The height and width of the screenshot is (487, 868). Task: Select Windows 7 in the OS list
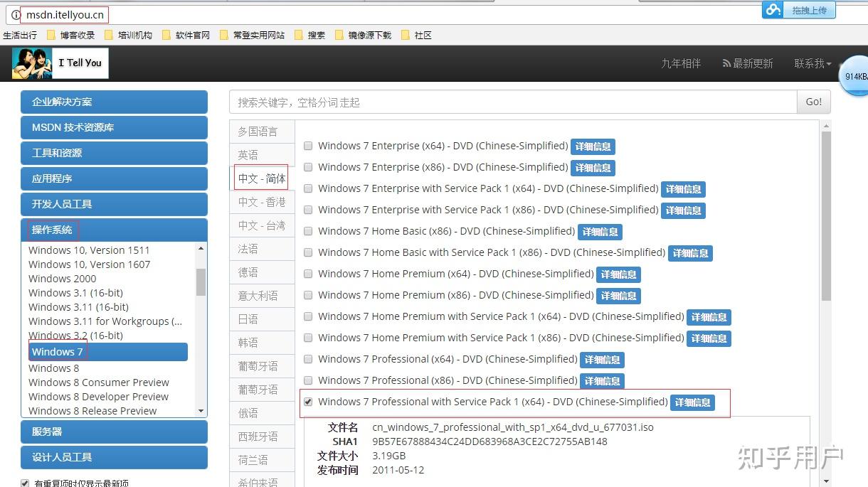[108, 352]
